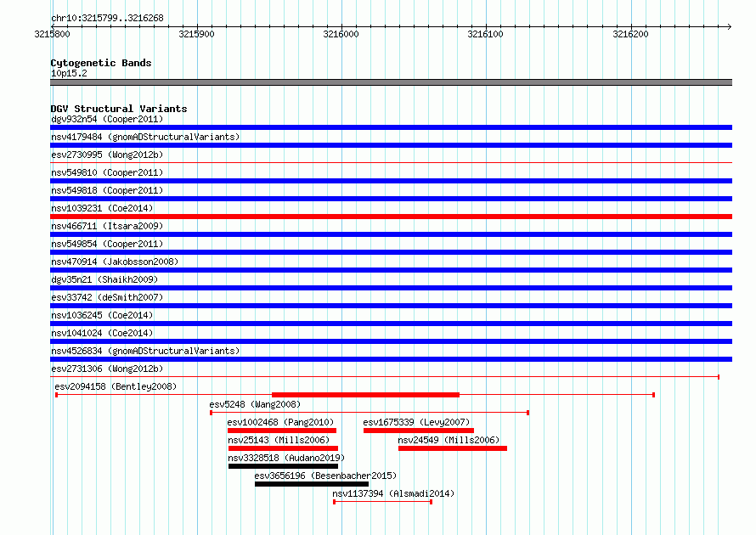This screenshot has height=535, width=756.
Task: Select the red esv1002468 variant bar
Action: [282, 431]
